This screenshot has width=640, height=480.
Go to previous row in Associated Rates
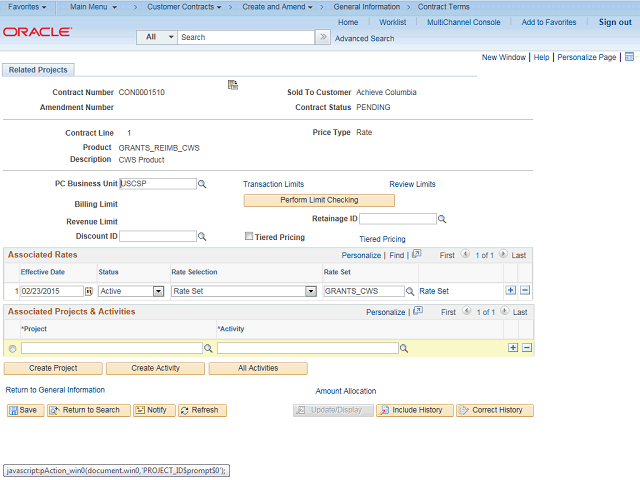tap(465, 254)
